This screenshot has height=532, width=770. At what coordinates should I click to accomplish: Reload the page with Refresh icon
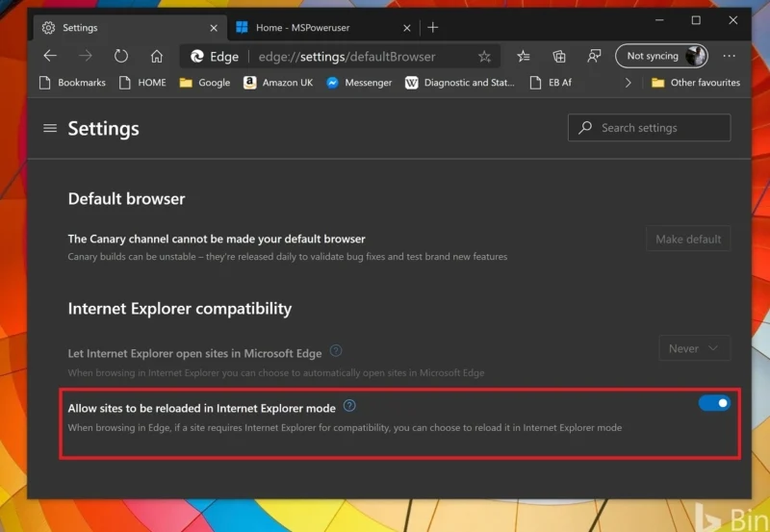(121, 56)
